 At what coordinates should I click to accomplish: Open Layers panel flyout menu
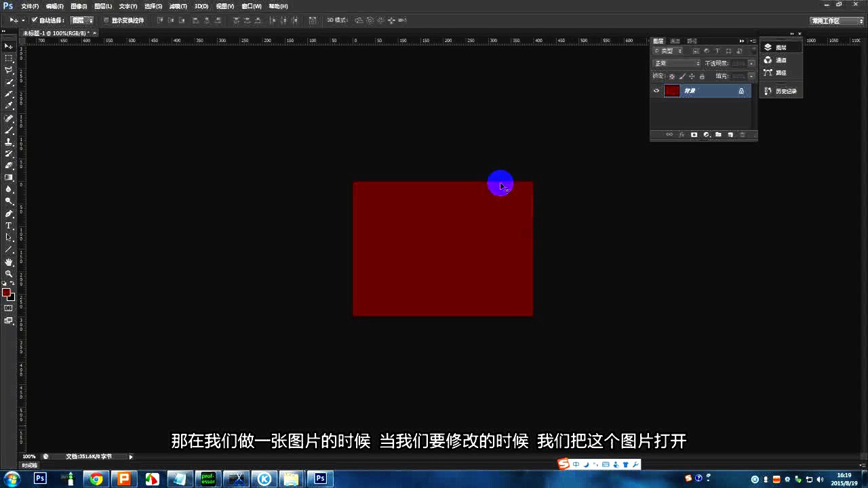[x=753, y=41]
